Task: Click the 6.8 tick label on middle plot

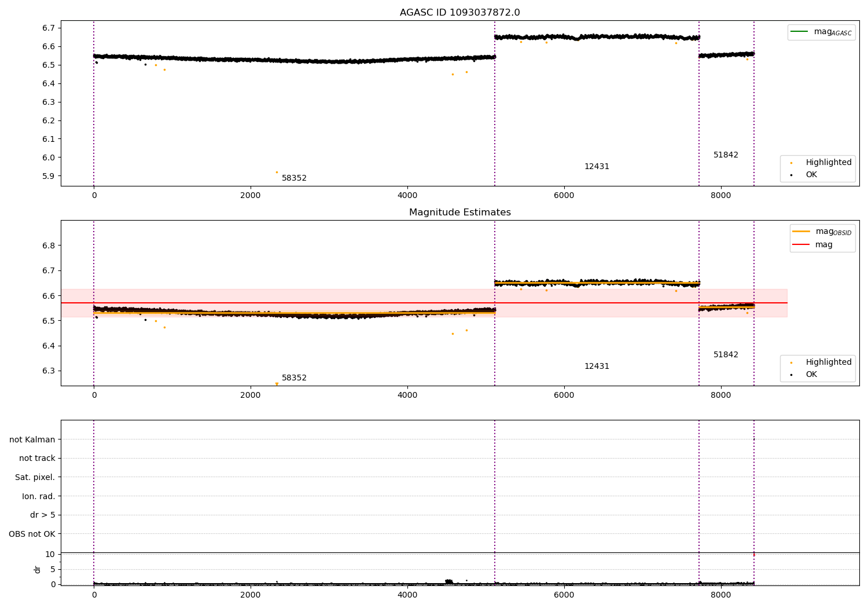Action: coord(49,246)
